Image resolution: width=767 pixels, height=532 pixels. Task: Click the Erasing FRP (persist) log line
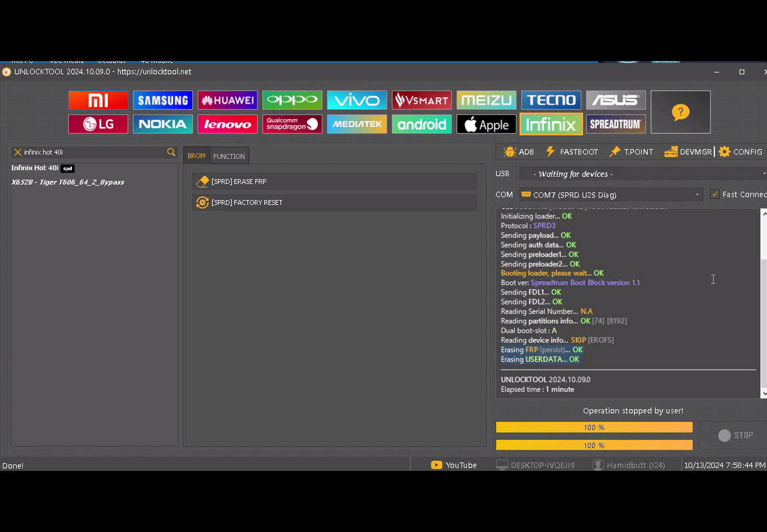click(542, 350)
